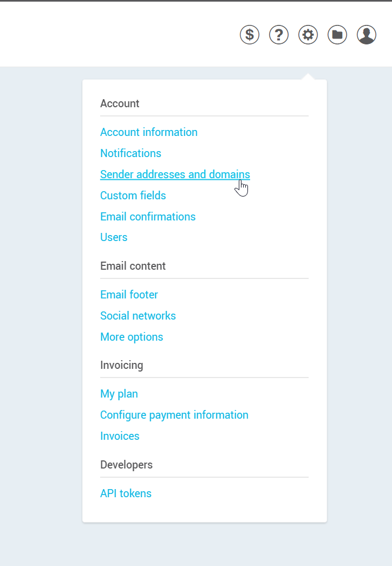This screenshot has width=392, height=566.
Task: Manage account Users
Action: [114, 237]
